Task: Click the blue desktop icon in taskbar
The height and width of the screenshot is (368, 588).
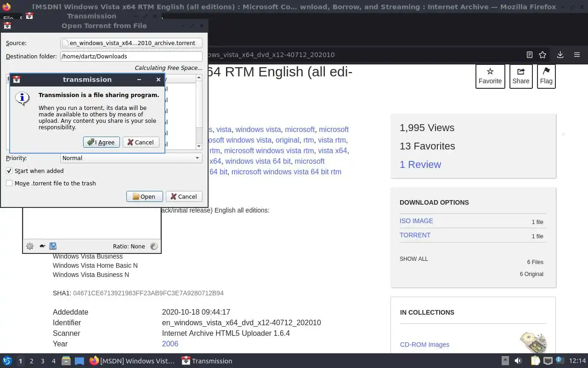Action: click(x=79, y=361)
